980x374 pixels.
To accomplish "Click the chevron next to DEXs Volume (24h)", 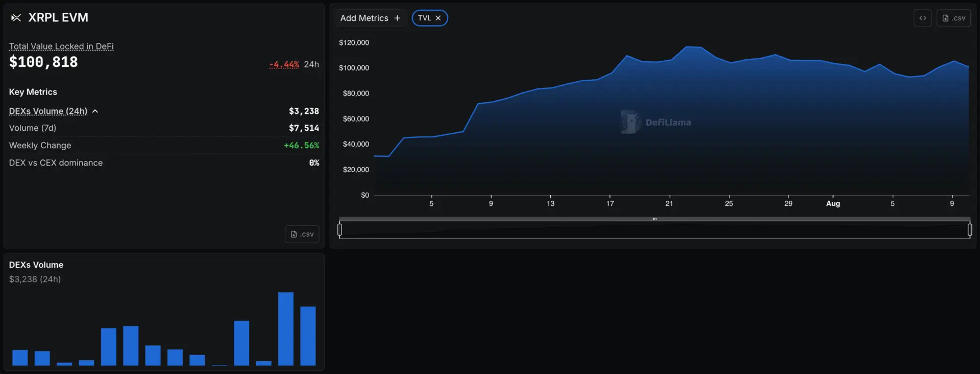I will [95, 111].
